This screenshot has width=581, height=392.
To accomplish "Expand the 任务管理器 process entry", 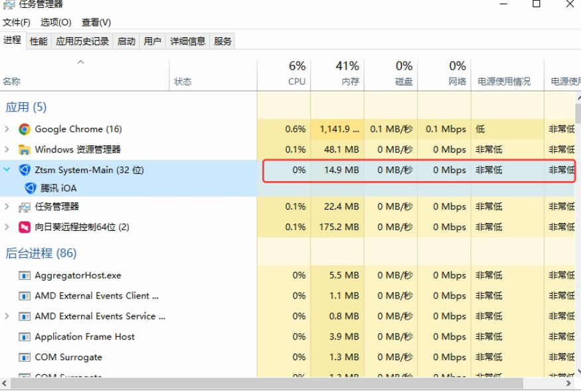I will (x=7, y=206).
